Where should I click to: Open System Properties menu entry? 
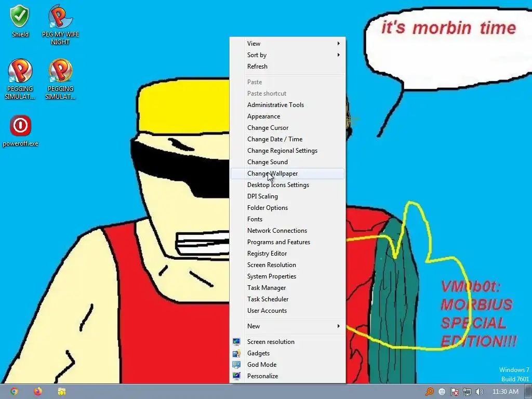(x=288, y=276)
